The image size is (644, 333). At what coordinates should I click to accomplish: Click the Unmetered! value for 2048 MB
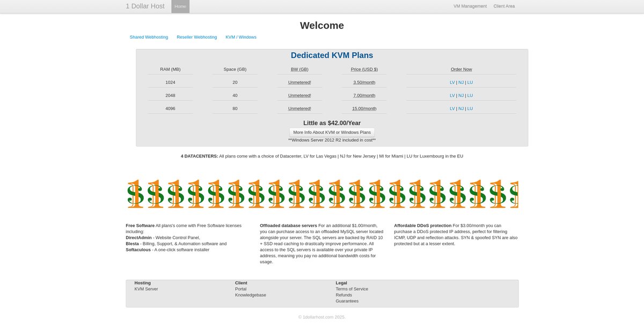299,95
